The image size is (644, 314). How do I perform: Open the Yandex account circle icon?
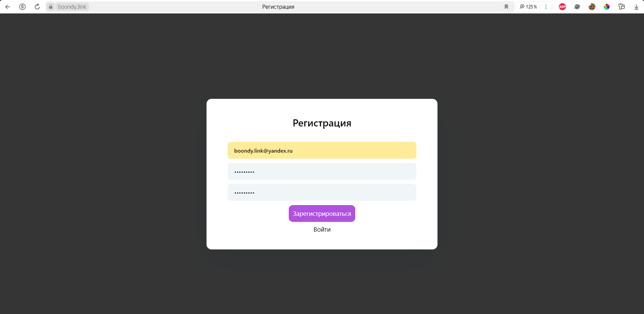[23, 7]
